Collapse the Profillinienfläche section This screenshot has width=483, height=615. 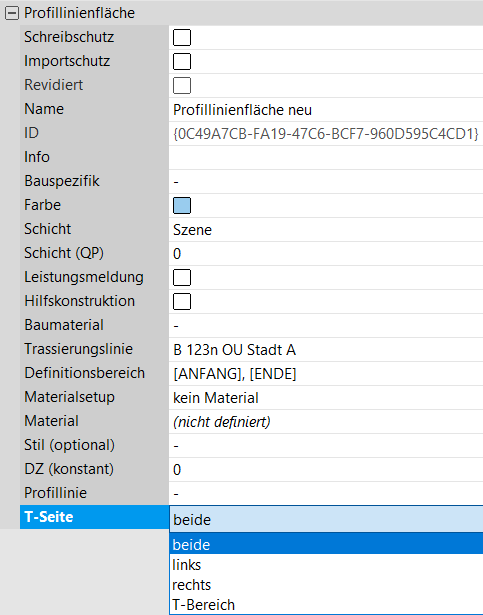(x=12, y=13)
